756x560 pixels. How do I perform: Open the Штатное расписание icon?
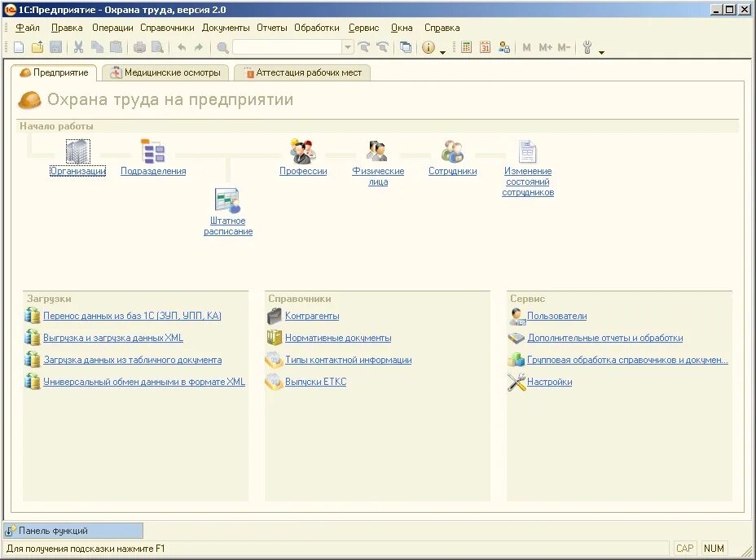coord(227,200)
